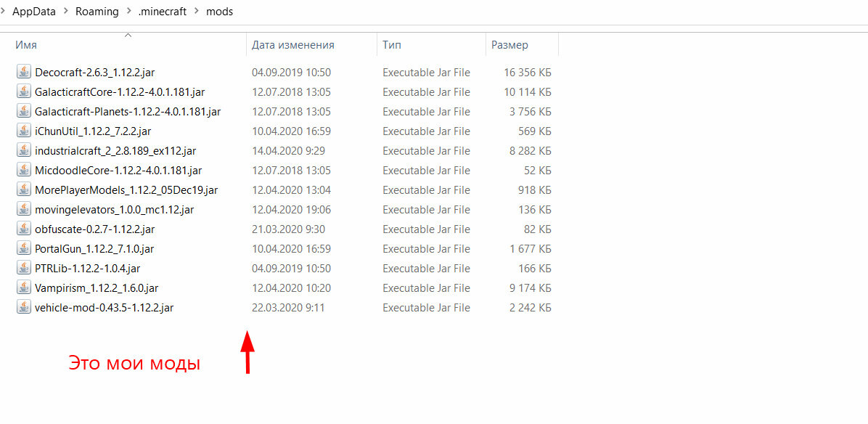Select file name PTRLib-1.12.2-1.0.4.jar

coord(88,269)
